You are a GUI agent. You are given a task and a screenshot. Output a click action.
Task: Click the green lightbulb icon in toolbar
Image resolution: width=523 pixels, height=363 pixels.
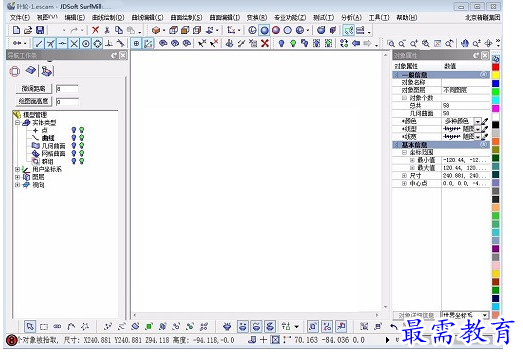pos(293,43)
